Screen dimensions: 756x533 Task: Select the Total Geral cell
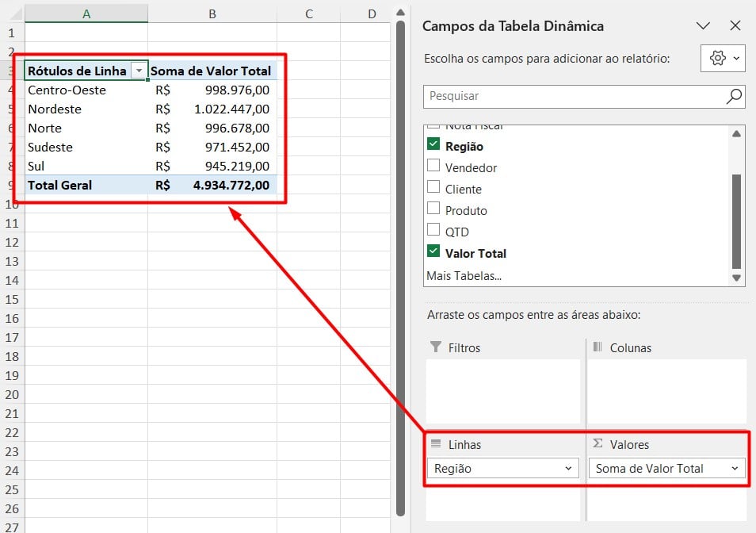click(86, 186)
